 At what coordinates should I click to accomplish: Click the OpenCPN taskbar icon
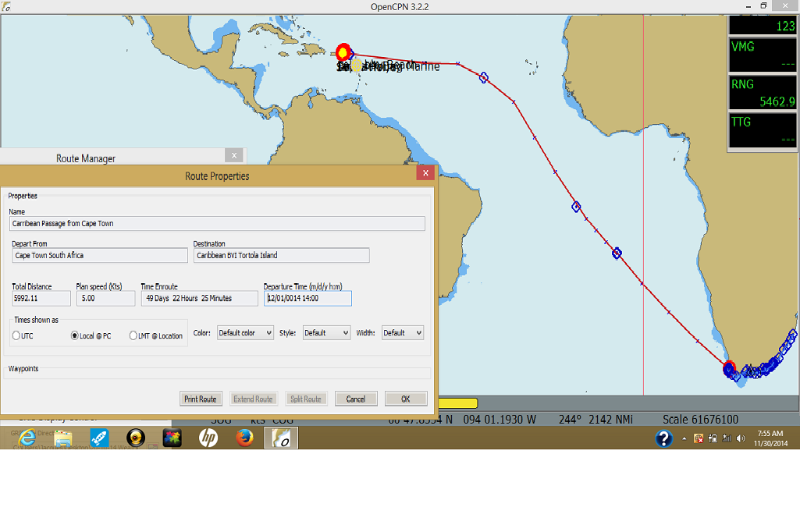click(x=281, y=438)
